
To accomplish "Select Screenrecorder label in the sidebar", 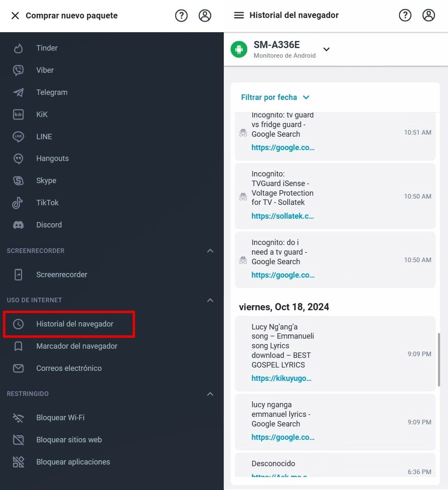I will (x=61, y=275).
